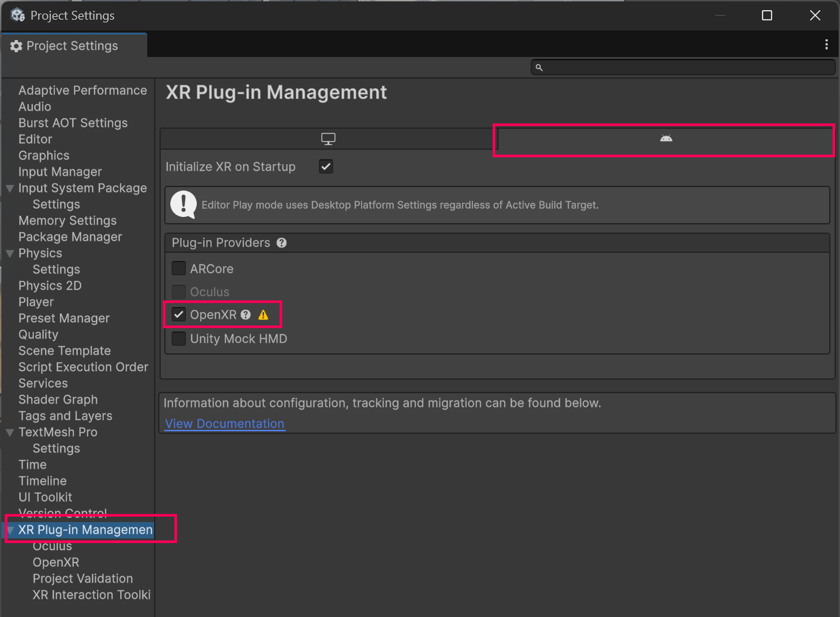
Task: Switch to the desktop platform tab
Action: pyautogui.click(x=328, y=139)
